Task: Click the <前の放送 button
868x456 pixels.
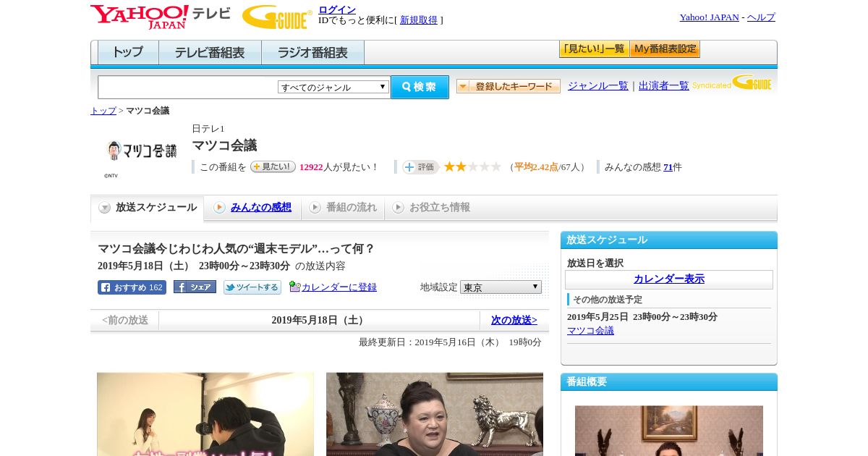Action: click(x=125, y=321)
